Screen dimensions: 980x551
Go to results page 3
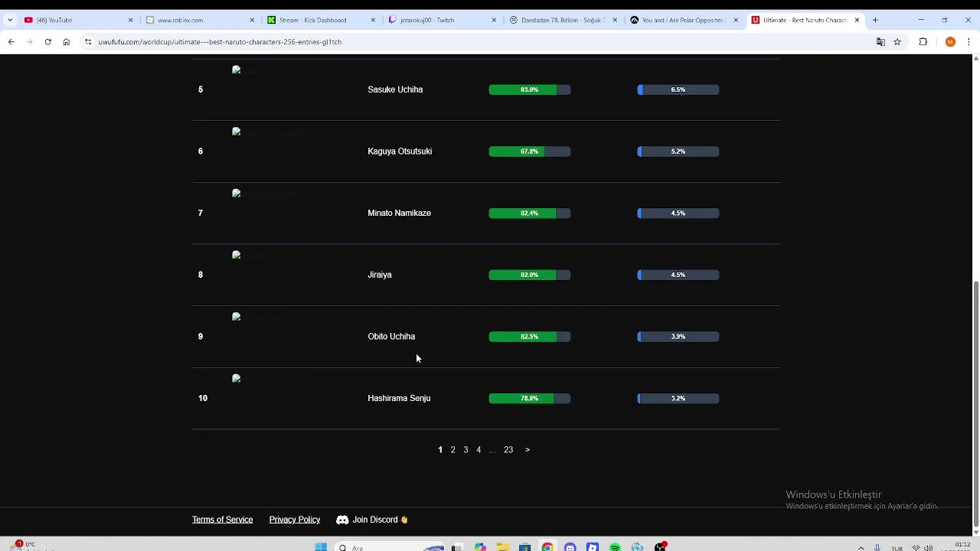point(465,450)
